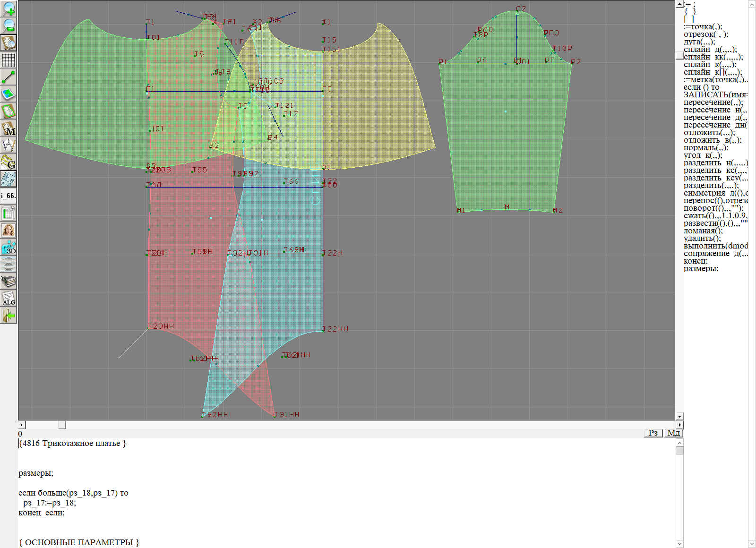
Task: Click the woman portrait mannequin icon
Action: pos(9,230)
